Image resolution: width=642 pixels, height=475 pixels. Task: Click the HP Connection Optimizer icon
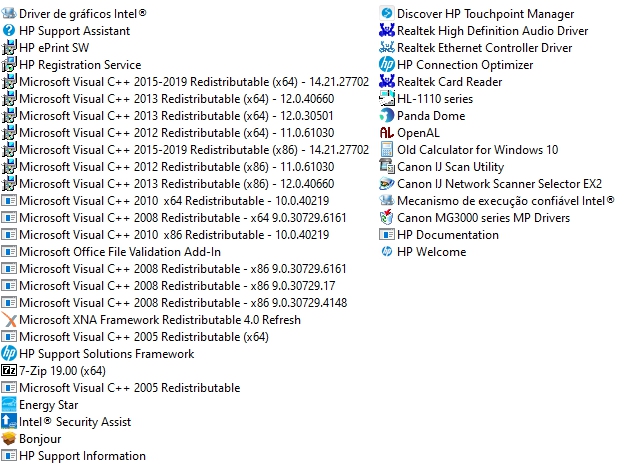[x=387, y=64]
